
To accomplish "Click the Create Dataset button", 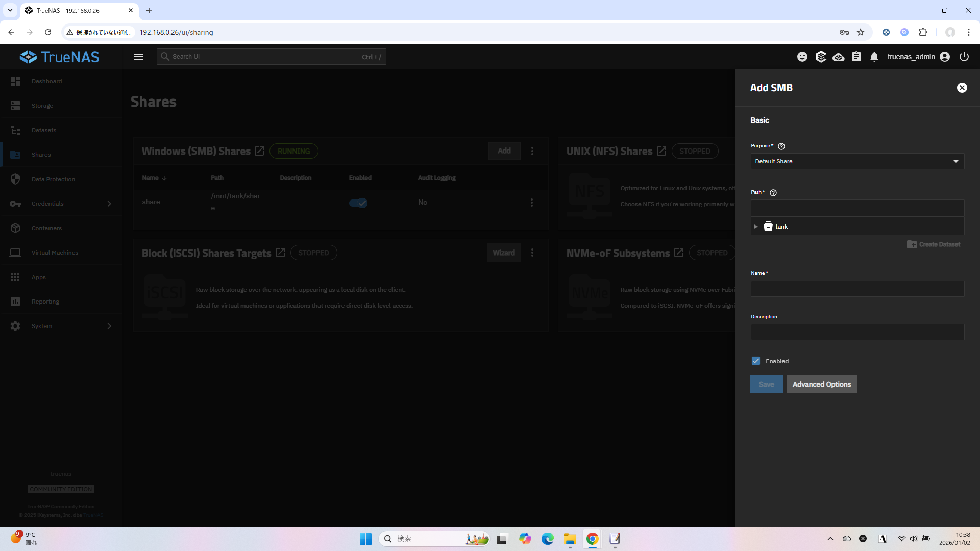I will click(934, 244).
